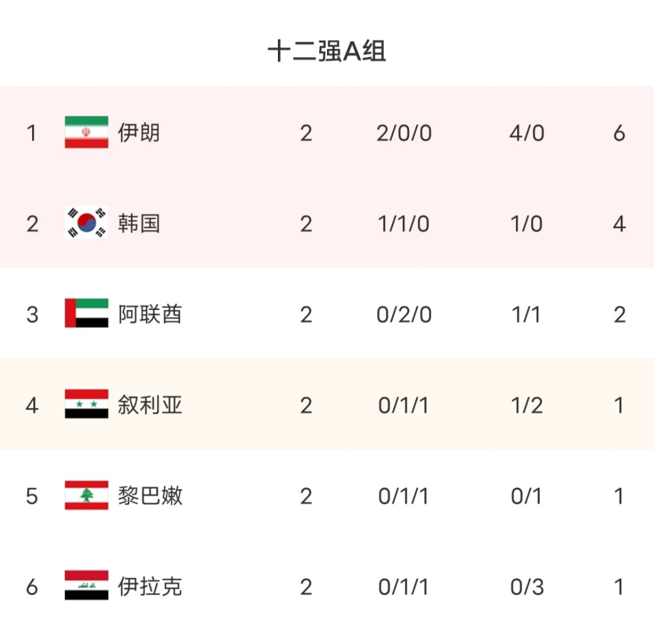This screenshot has width=654, height=644.
Task: Click the 十二强A组 group title
Action: click(x=326, y=51)
